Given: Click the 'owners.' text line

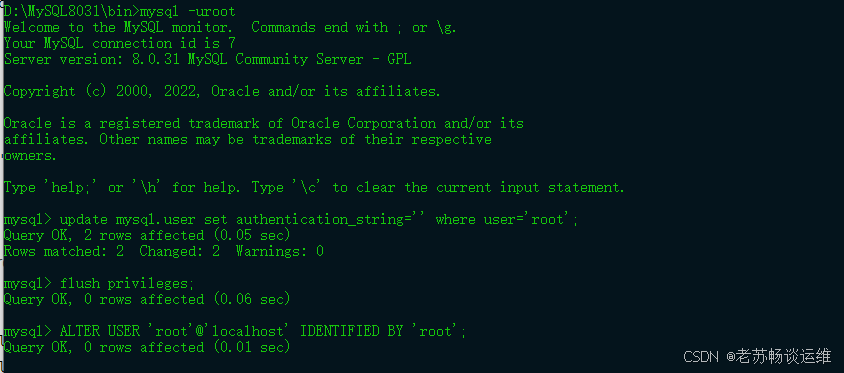Looking at the screenshot, I should [x=30, y=156].
